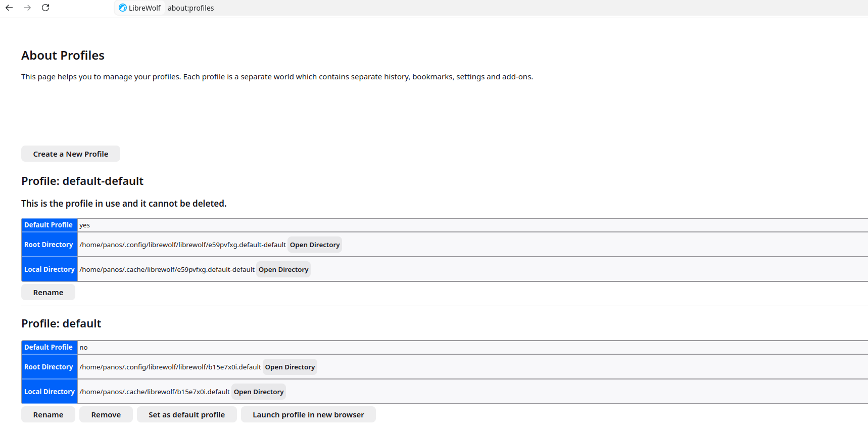Click Local Directory header cell for b15e7x0i.default
This screenshot has width=868, height=428.
(x=49, y=392)
